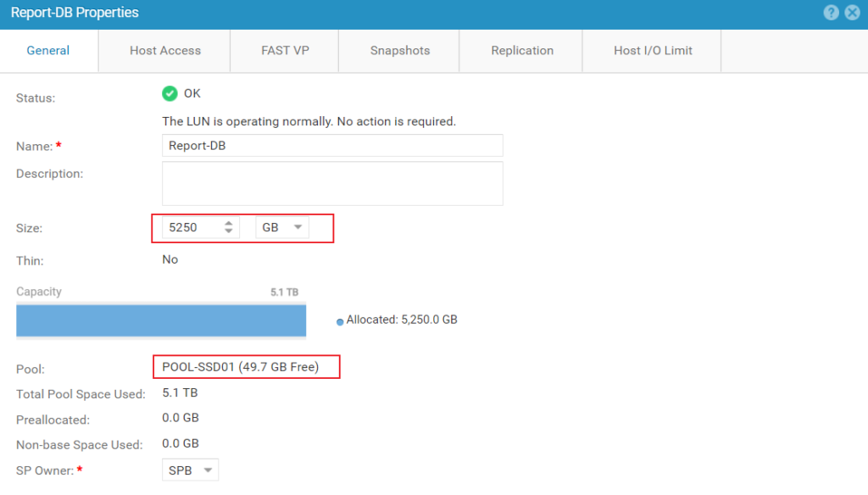
Task: Select the General tab
Action: (48, 51)
